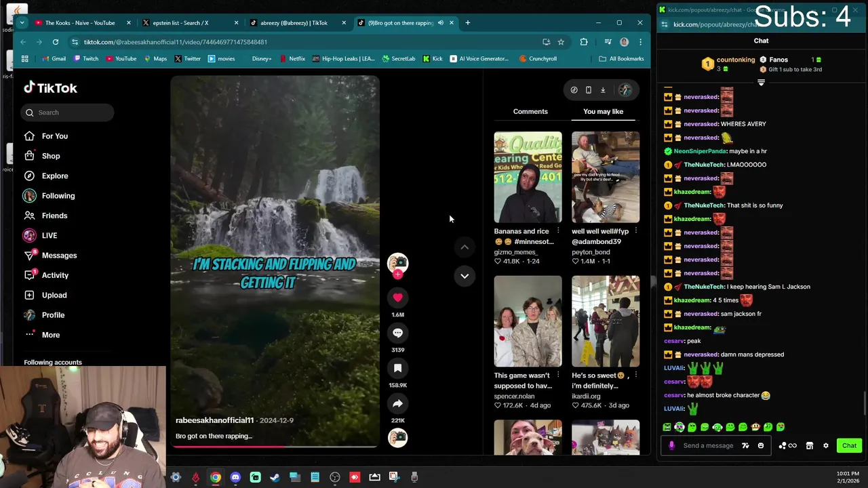Open the spinning sound disc icon

coord(397,438)
